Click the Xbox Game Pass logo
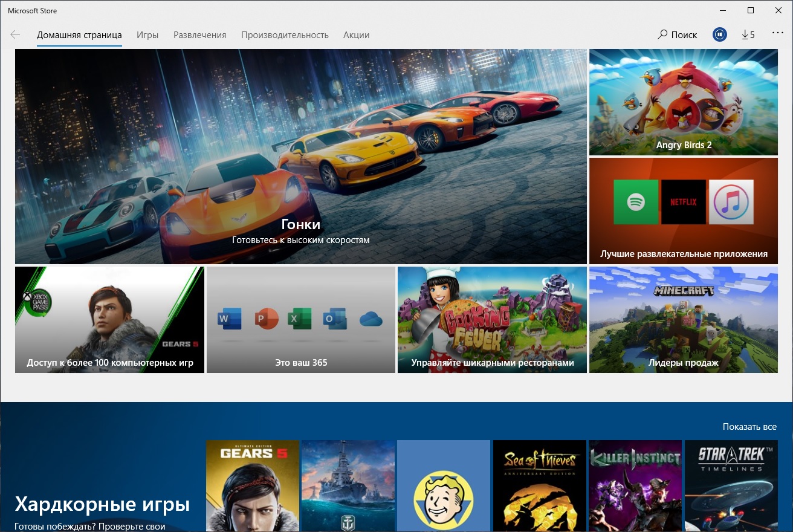793x532 pixels. (37, 302)
